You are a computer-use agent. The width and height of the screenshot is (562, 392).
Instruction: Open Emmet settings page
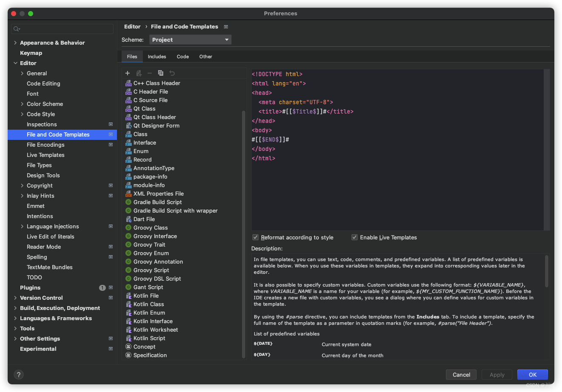tap(36, 206)
